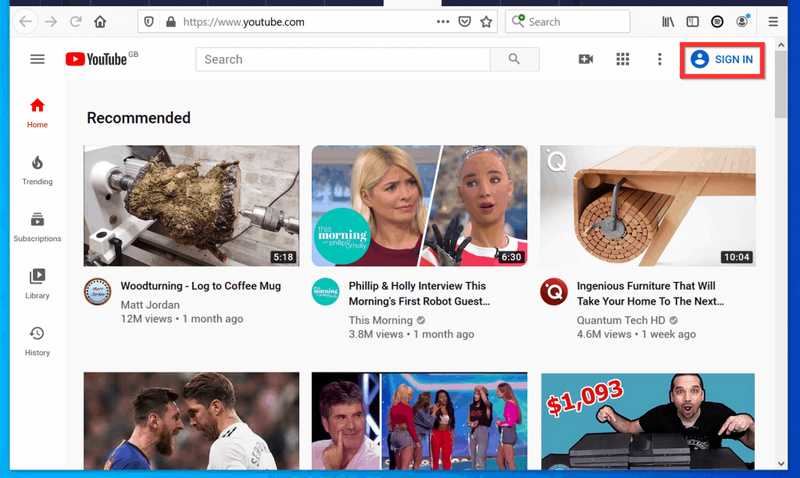This screenshot has width=800, height=478.
Task: Open History in the sidebar
Action: click(x=37, y=342)
